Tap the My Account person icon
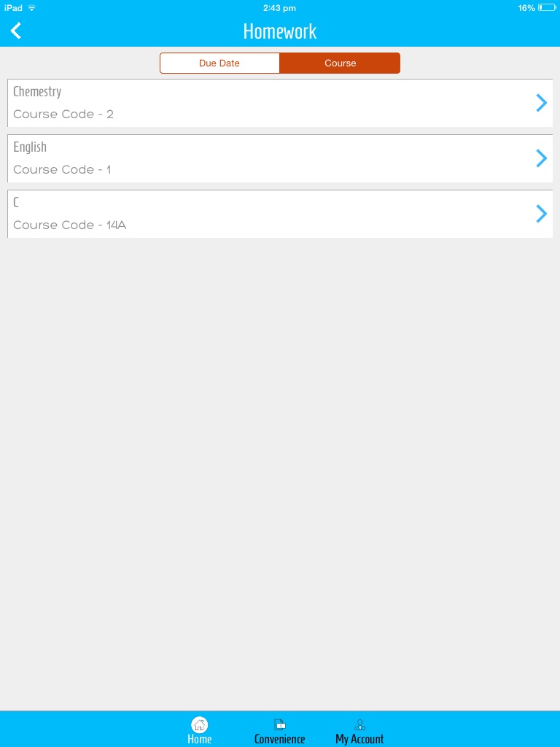This screenshot has width=560, height=747. (x=359, y=724)
